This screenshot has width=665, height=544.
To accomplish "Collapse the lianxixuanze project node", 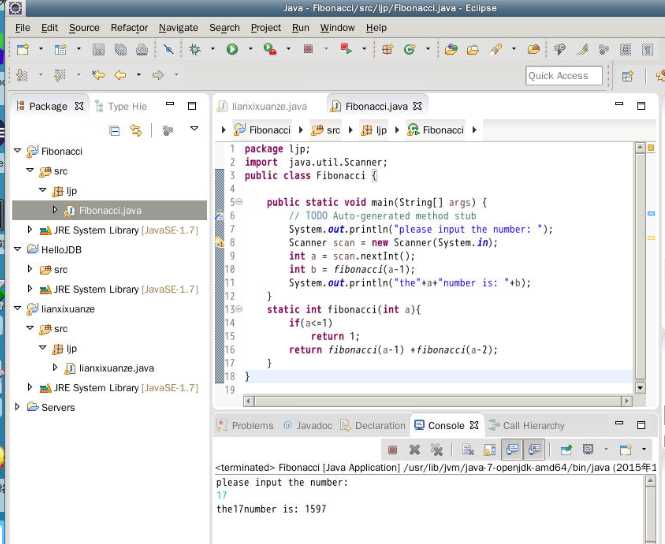I will click(18, 308).
